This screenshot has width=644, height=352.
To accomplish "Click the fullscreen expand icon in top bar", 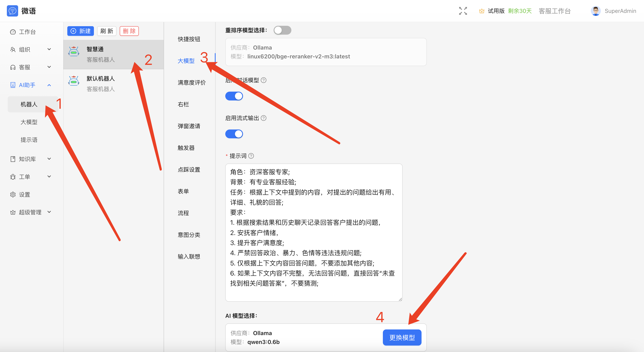I will click(463, 11).
